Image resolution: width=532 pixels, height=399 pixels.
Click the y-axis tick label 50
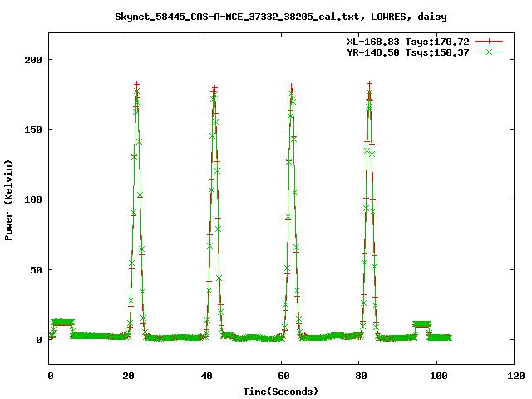point(36,270)
